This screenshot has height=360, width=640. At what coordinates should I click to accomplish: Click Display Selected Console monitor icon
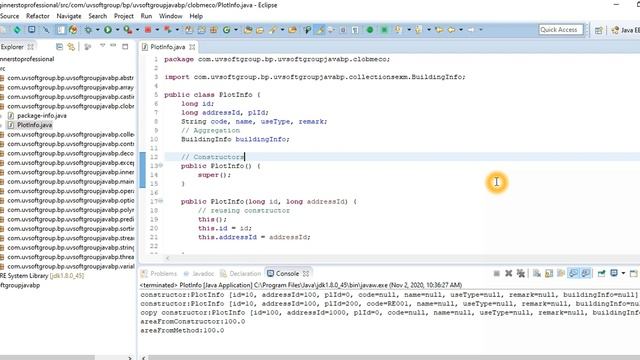613,273
